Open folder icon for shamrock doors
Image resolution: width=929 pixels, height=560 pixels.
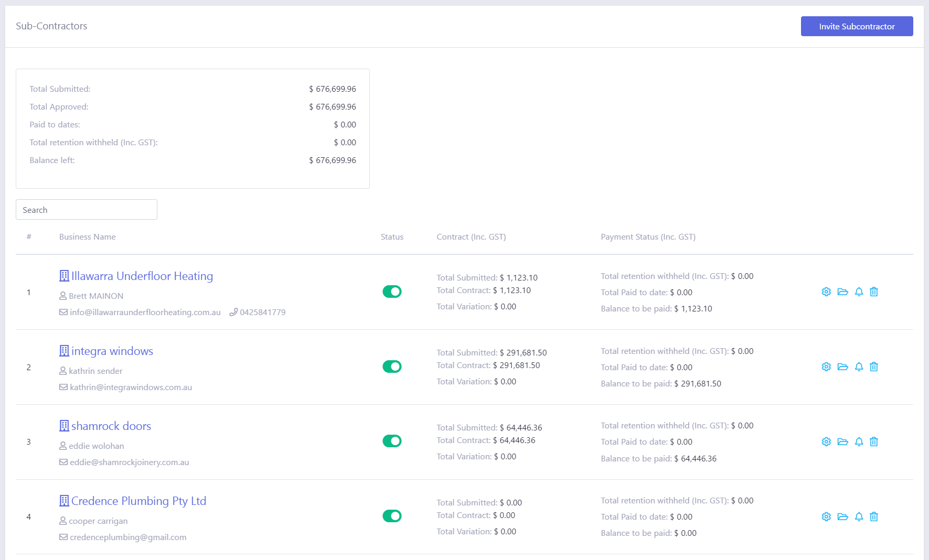click(x=842, y=442)
